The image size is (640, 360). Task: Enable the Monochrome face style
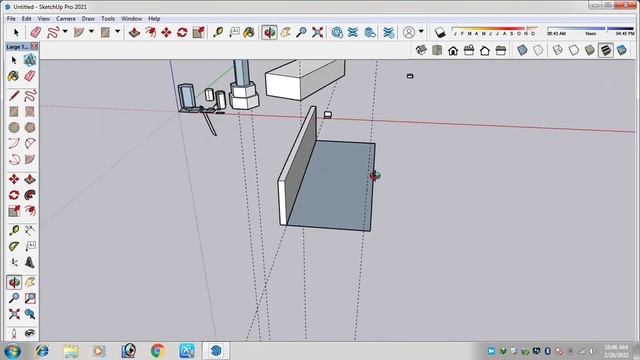622,50
